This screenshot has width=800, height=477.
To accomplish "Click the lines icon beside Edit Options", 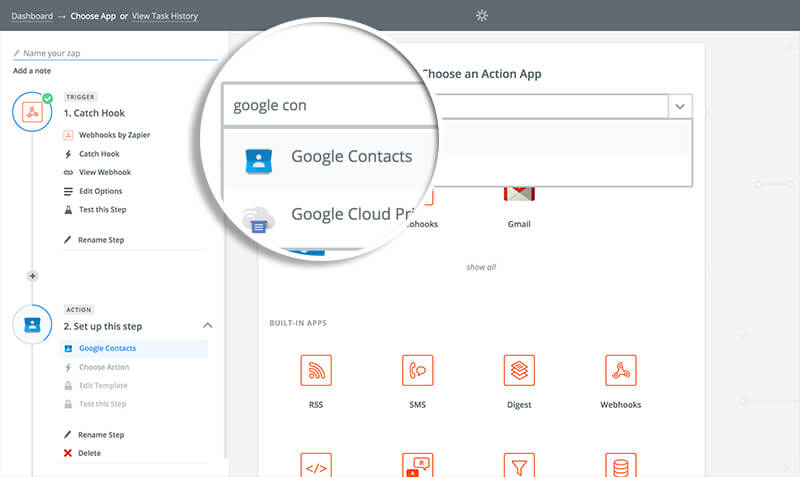I will pyautogui.click(x=68, y=191).
